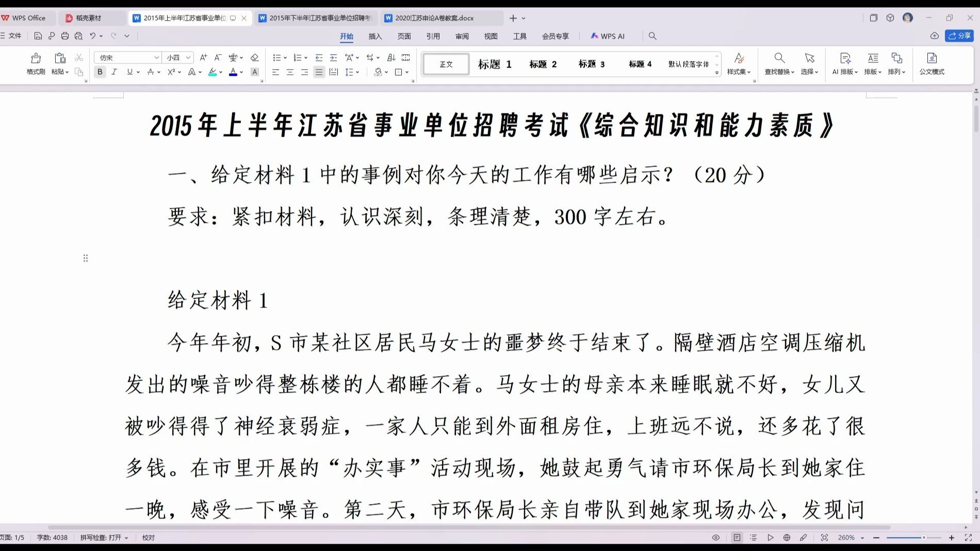Open the zoom percentage dropdown (260%)
The height and width of the screenshot is (551, 980).
(x=862, y=538)
